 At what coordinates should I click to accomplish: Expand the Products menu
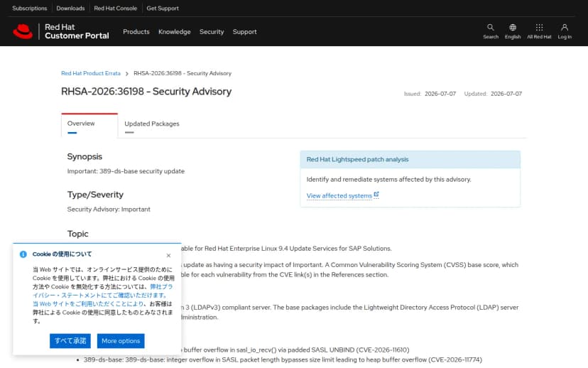tap(136, 32)
